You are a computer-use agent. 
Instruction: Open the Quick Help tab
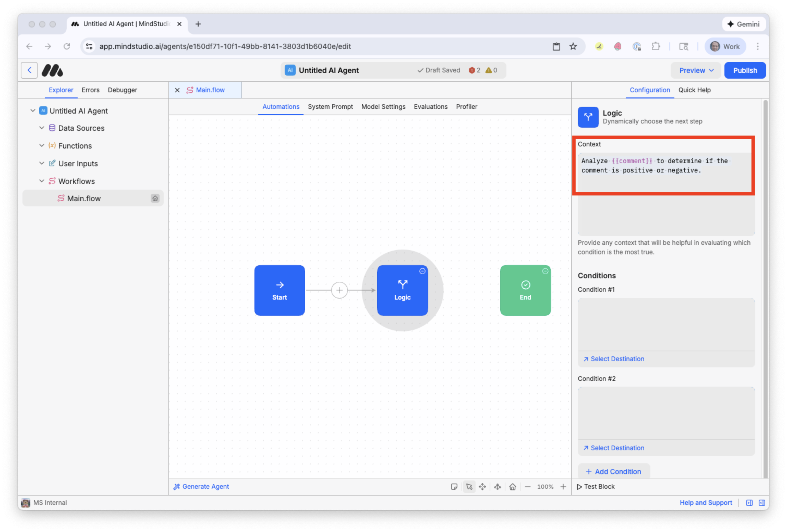tap(694, 90)
